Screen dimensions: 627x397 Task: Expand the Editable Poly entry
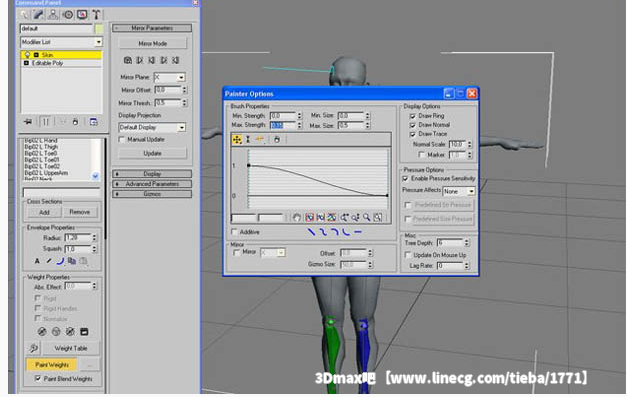pos(26,63)
